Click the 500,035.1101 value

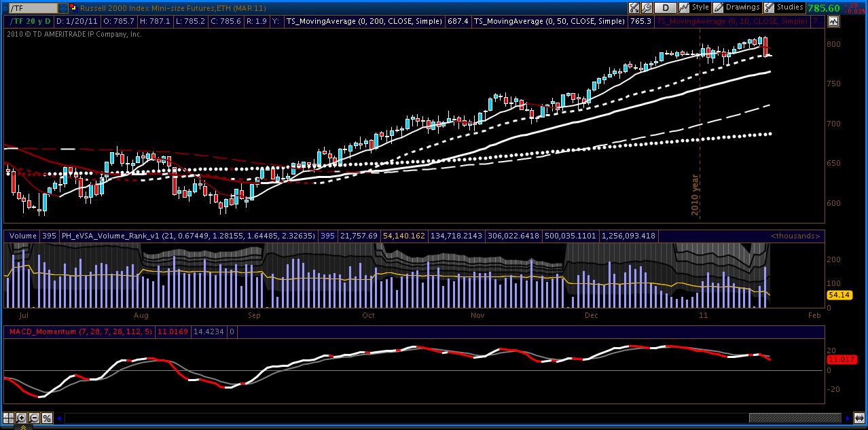click(570, 236)
